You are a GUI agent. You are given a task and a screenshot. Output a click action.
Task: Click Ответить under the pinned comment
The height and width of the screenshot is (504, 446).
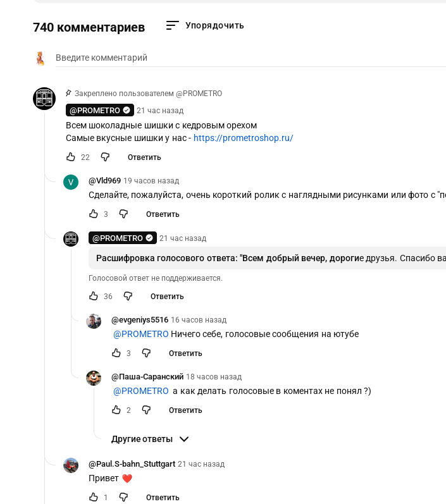coord(144,157)
